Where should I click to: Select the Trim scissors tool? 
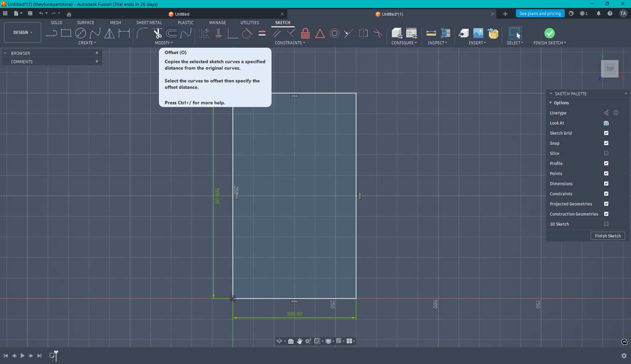(158, 33)
